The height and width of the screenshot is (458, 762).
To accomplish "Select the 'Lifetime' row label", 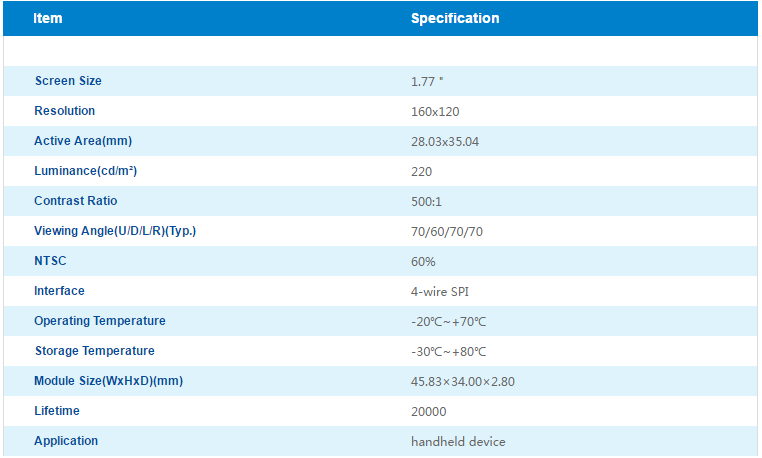I will 57,411.
